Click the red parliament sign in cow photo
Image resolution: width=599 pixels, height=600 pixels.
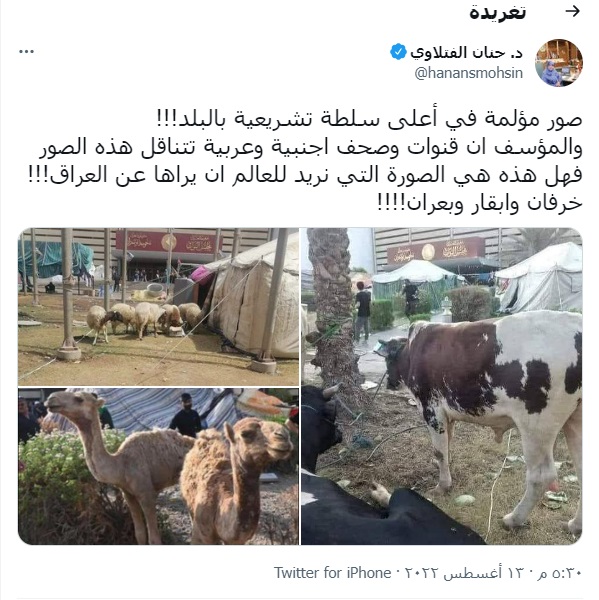(x=436, y=249)
